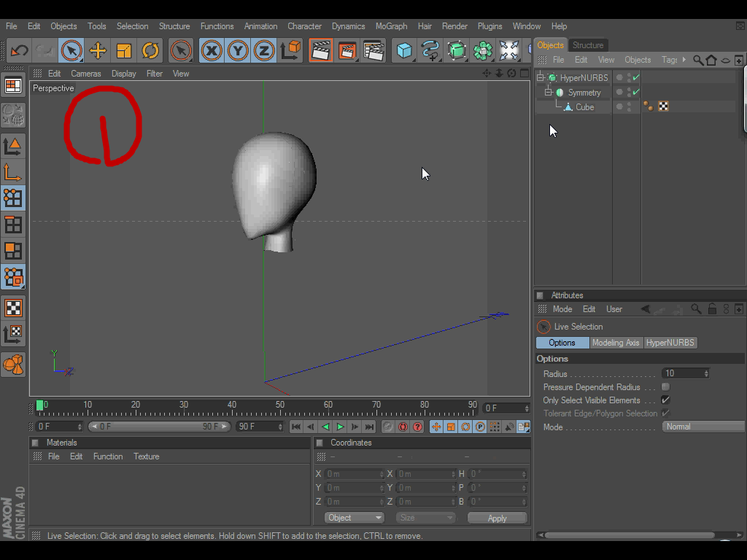Open the MoGraph menu

[x=391, y=26]
